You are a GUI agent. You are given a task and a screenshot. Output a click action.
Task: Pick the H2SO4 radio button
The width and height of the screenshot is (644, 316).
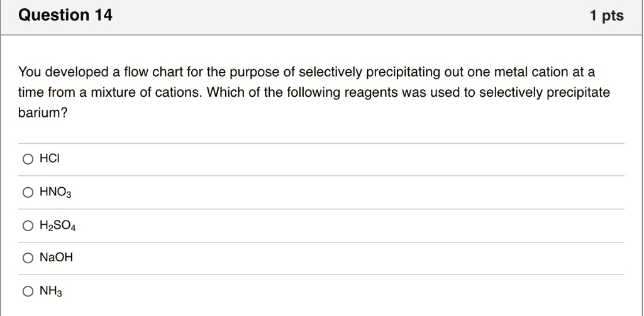(x=28, y=226)
